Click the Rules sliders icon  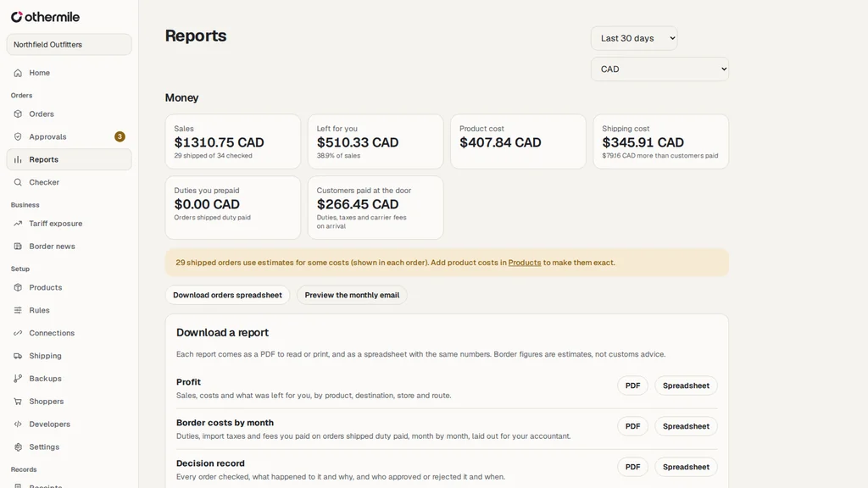pyautogui.click(x=18, y=310)
